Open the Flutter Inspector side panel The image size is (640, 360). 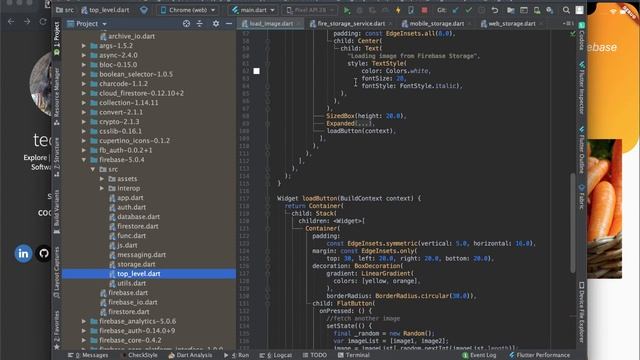point(582,88)
